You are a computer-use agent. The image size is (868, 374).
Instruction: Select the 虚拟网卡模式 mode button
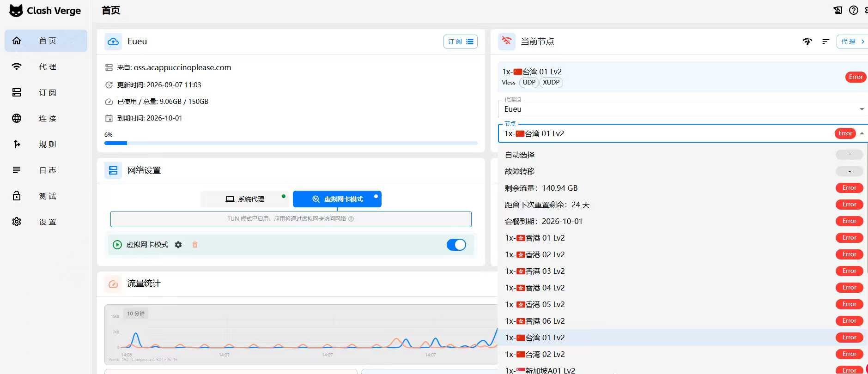337,199
